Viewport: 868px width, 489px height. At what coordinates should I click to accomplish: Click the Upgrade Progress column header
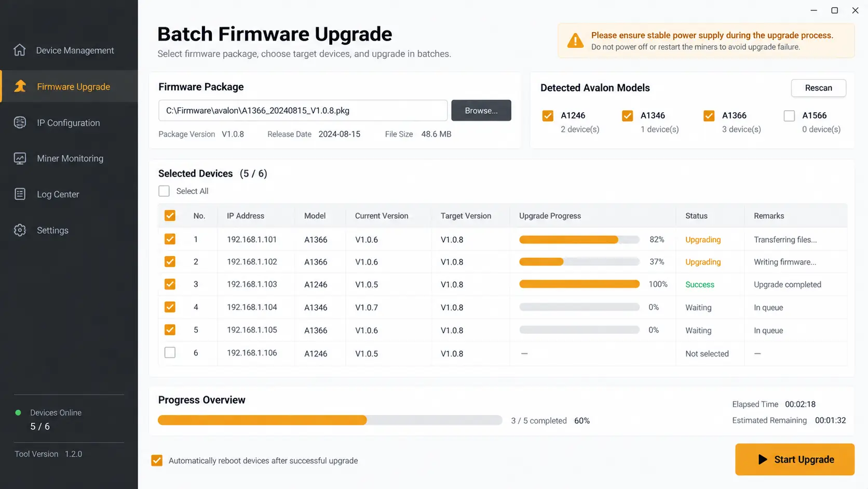click(x=550, y=216)
